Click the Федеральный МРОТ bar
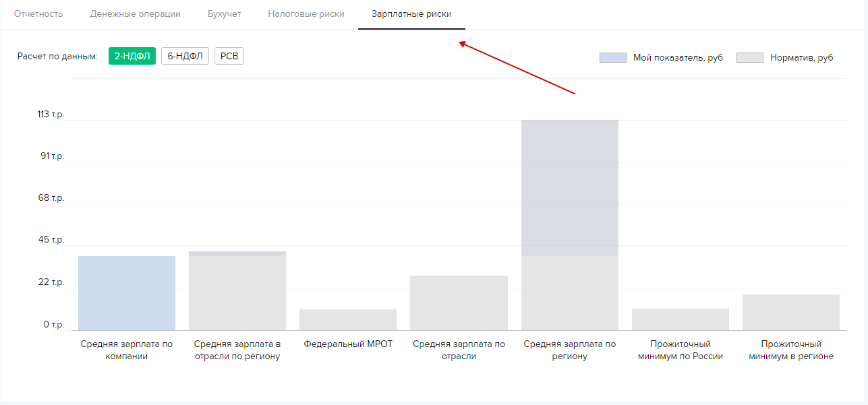The width and height of the screenshot is (868, 405). 348,319
